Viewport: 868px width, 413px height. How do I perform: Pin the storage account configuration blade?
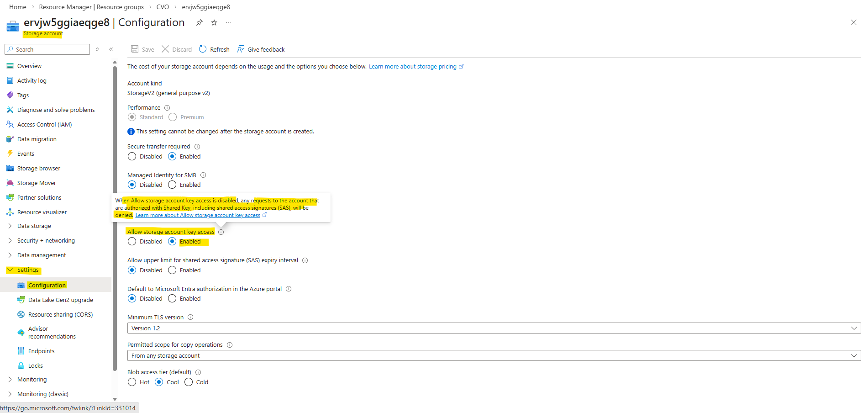click(x=200, y=22)
